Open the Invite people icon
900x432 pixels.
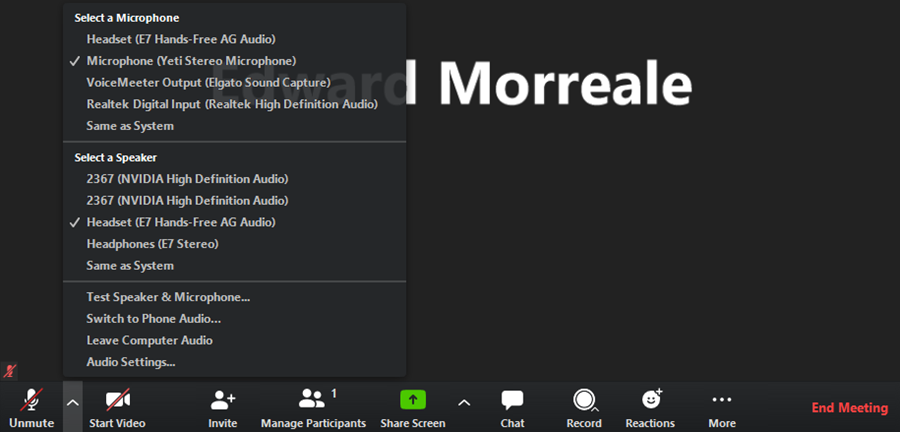[223, 400]
